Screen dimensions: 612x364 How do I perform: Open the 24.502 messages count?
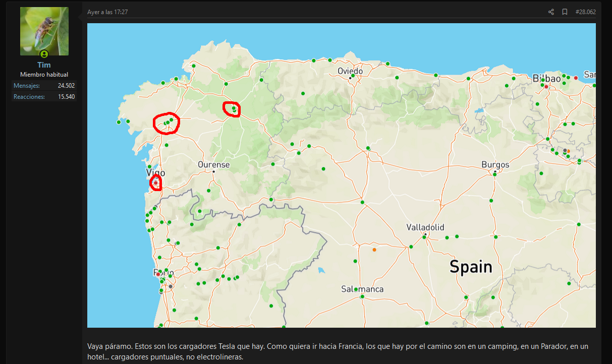click(x=66, y=86)
